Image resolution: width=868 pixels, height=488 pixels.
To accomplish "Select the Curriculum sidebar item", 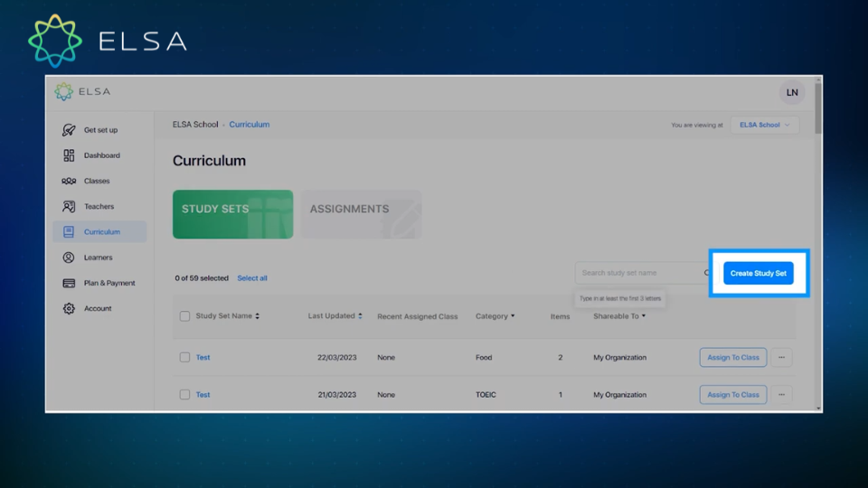I will [99, 232].
